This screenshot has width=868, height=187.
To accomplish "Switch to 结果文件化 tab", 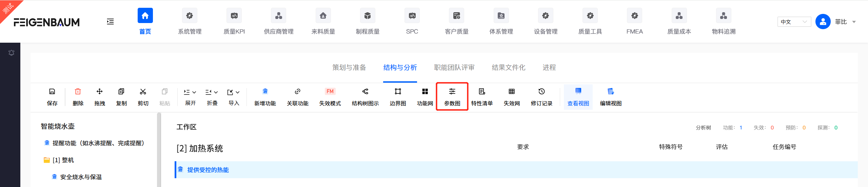I will click(x=509, y=67).
